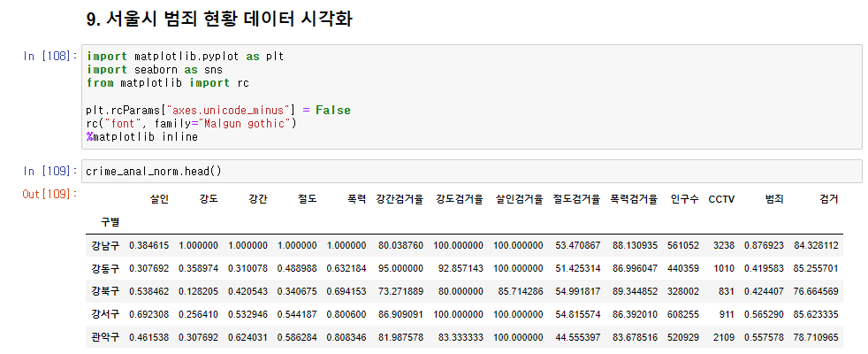Click the 구별 index label

pyautogui.click(x=110, y=222)
